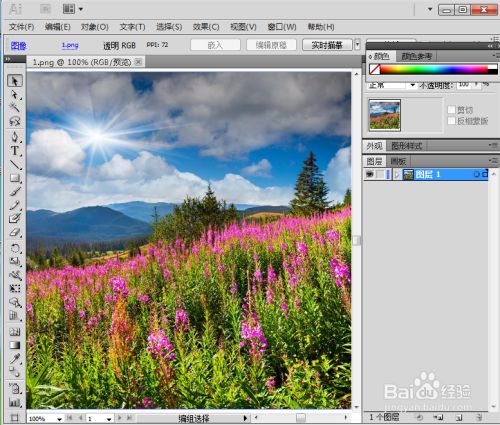500x425 pixels.
Task: Click the delete layer trash icon
Action: point(479,417)
